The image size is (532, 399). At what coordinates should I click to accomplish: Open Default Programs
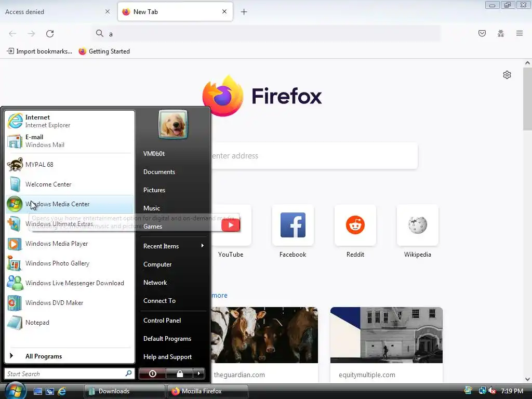(x=173, y=339)
